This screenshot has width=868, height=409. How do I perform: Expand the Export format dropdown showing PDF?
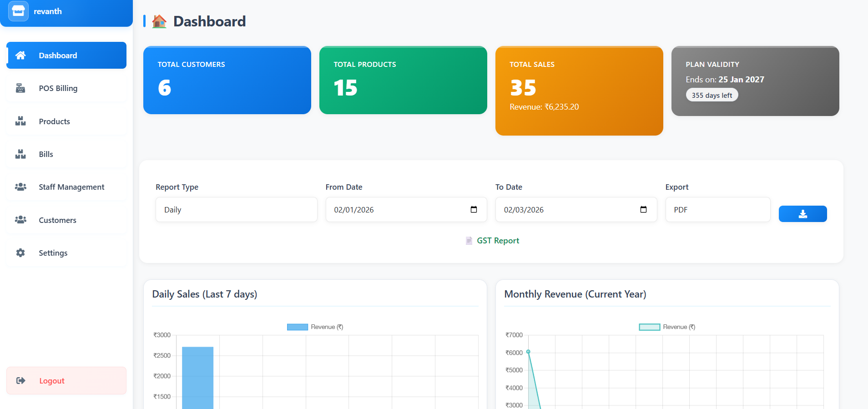tap(717, 210)
